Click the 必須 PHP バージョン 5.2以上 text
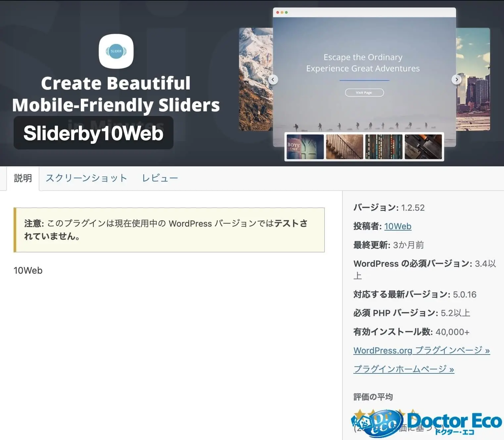 (x=412, y=313)
